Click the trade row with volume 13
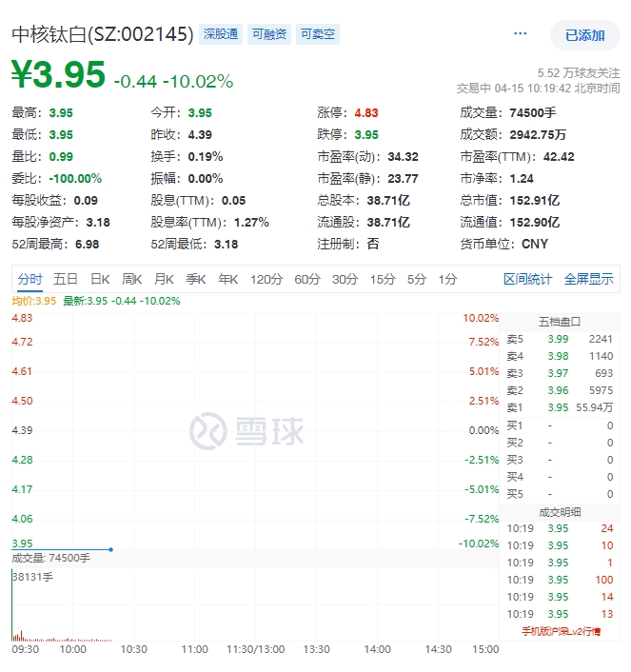 coord(560,614)
